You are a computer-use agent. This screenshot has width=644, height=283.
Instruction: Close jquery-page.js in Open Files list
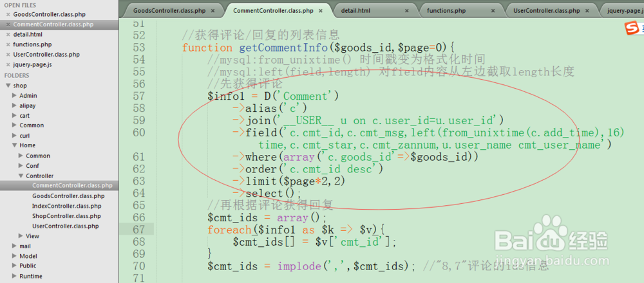8,64
